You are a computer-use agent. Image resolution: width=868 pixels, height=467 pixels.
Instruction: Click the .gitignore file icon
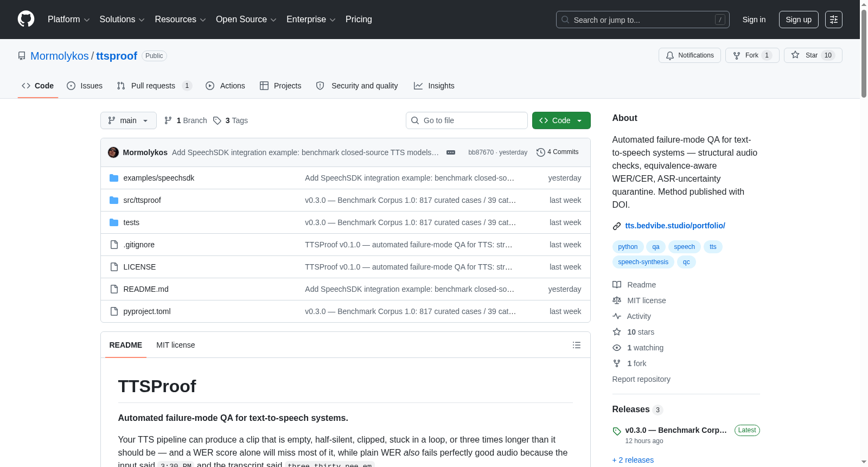[114, 245]
